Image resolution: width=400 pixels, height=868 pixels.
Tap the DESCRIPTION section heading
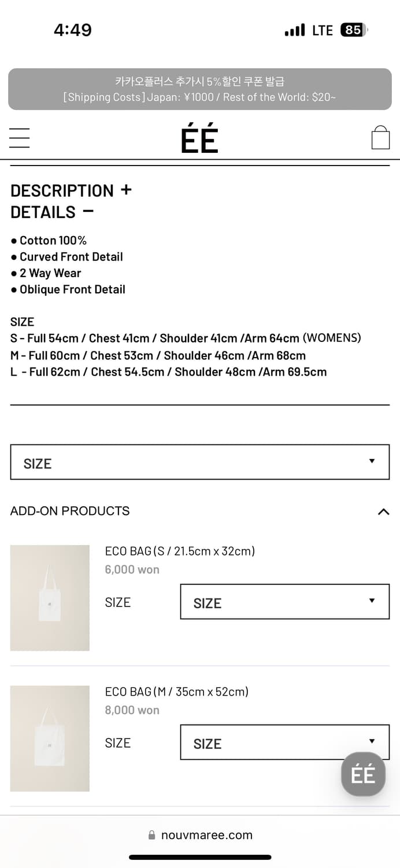coord(62,190)
